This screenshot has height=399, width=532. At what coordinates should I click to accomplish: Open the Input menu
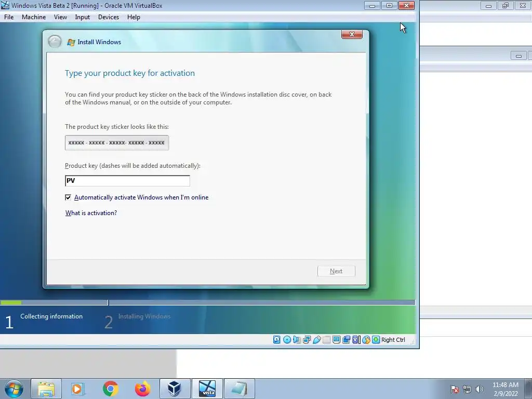click(83, 17)
